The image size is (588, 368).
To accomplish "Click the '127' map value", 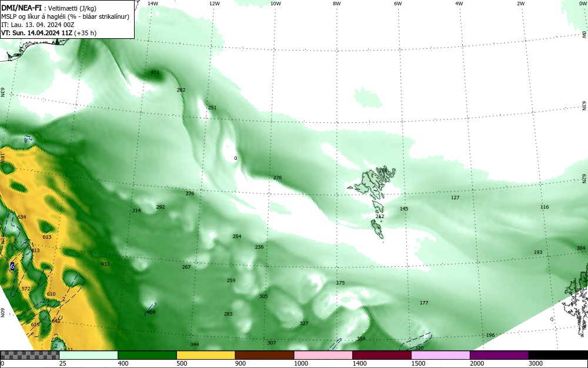I will (x=455, y=198).
